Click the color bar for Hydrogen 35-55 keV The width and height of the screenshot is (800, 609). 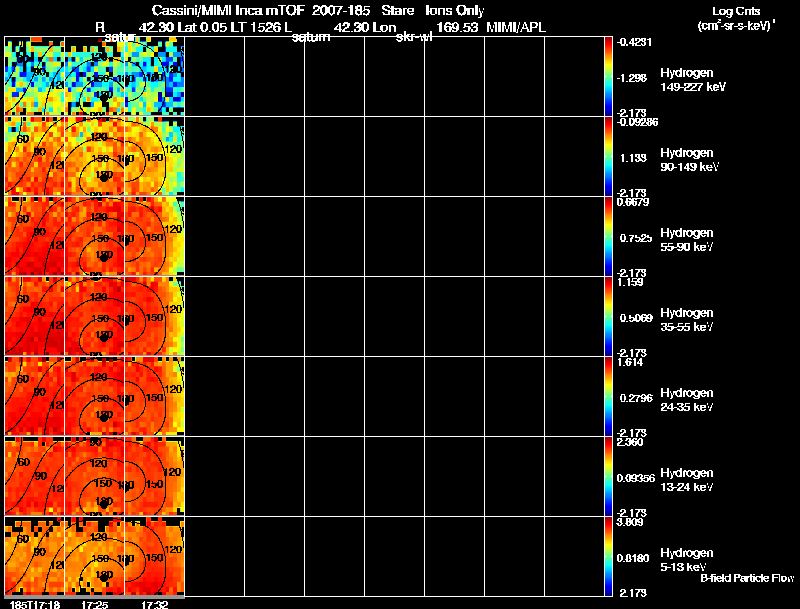pyautogui.click(x=608, y=316)
